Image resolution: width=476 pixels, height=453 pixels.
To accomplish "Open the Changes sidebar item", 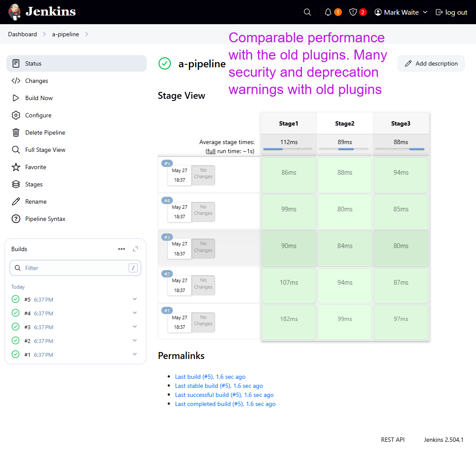I will tap(37, 81).
